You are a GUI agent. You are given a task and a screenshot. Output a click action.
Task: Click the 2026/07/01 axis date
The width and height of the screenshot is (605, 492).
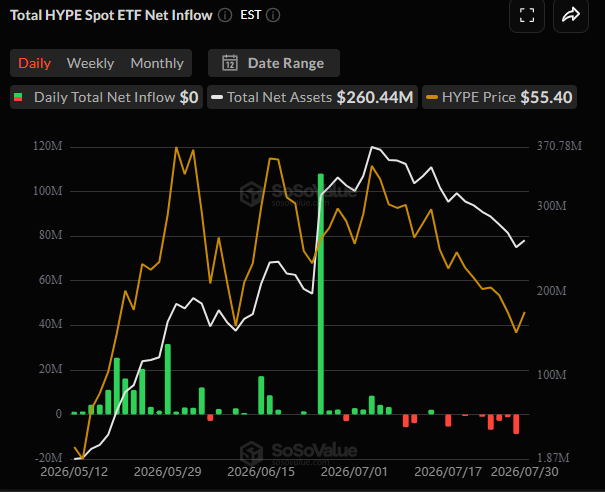[354, 472]
